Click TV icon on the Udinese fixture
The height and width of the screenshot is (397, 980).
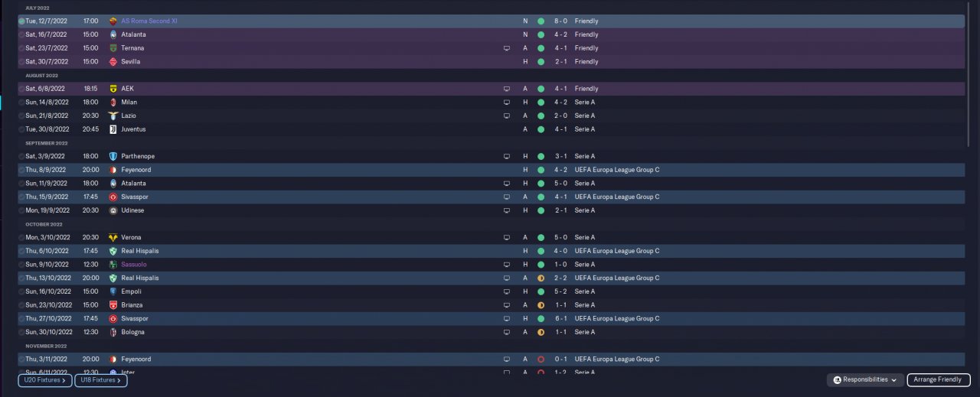tap(506, 210)
